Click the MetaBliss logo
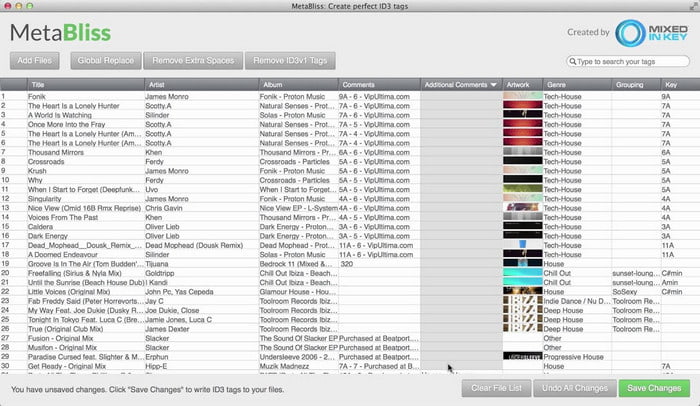 (60, 33)
